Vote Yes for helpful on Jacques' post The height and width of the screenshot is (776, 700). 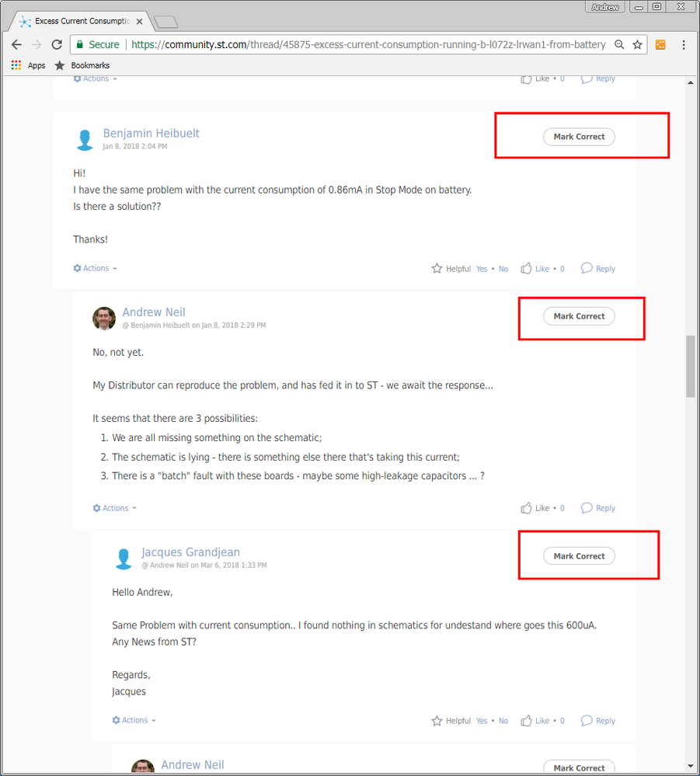click(x=482, y=721)
